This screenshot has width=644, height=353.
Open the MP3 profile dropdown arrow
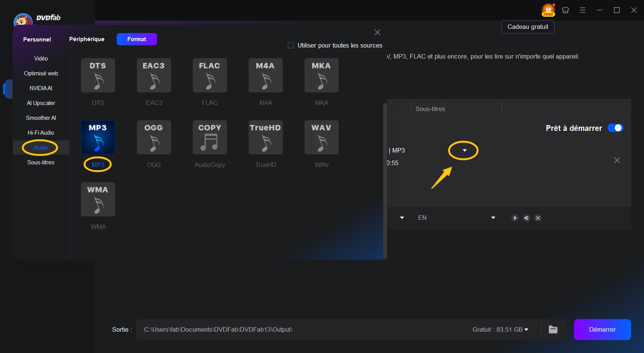[465, 150]
